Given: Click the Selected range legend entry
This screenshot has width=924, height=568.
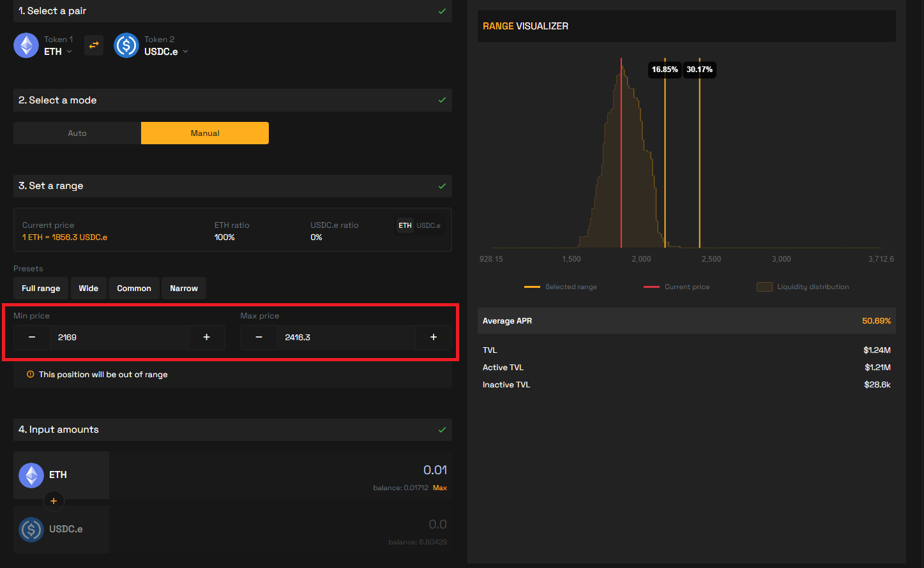Looking at the screenshot, I should coord(561,287).
